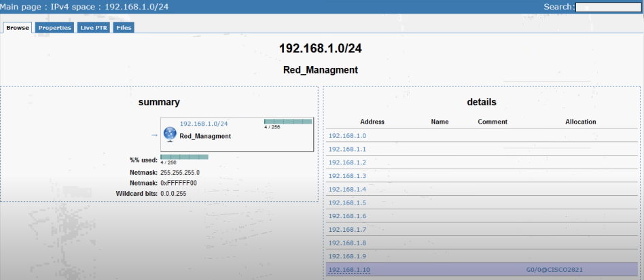Viewport: 644px width, 280px height.
Task: Open address 192.168.1.0
Action: (347, 136)
